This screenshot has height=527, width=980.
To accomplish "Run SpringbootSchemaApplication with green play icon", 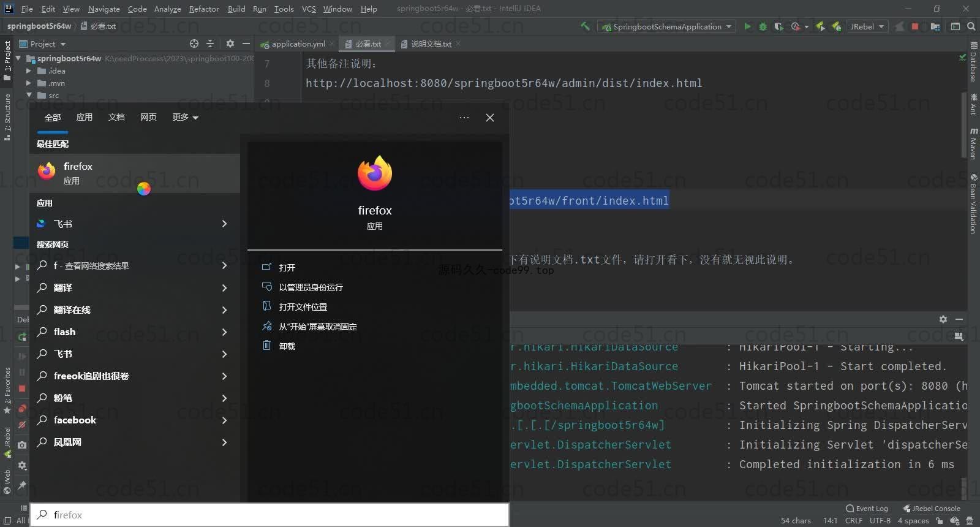I will [x=747, y=26].
